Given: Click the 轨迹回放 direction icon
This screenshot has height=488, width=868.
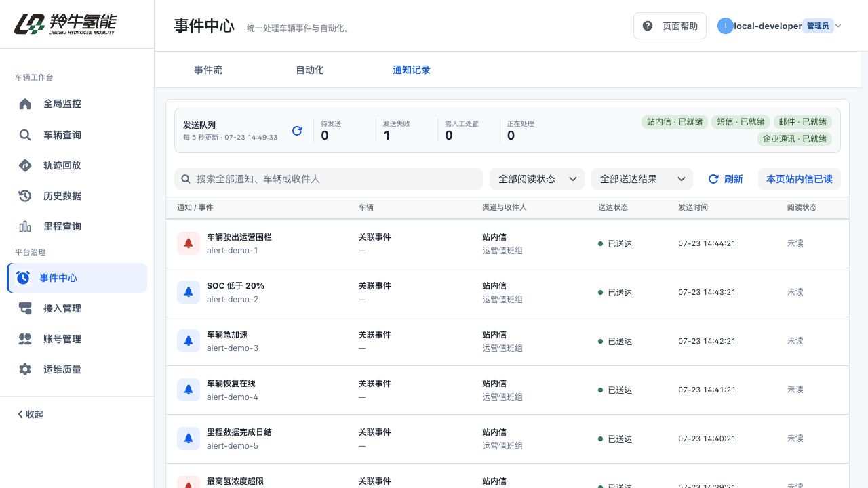Looking at the screenshot, I should [25, 165].
